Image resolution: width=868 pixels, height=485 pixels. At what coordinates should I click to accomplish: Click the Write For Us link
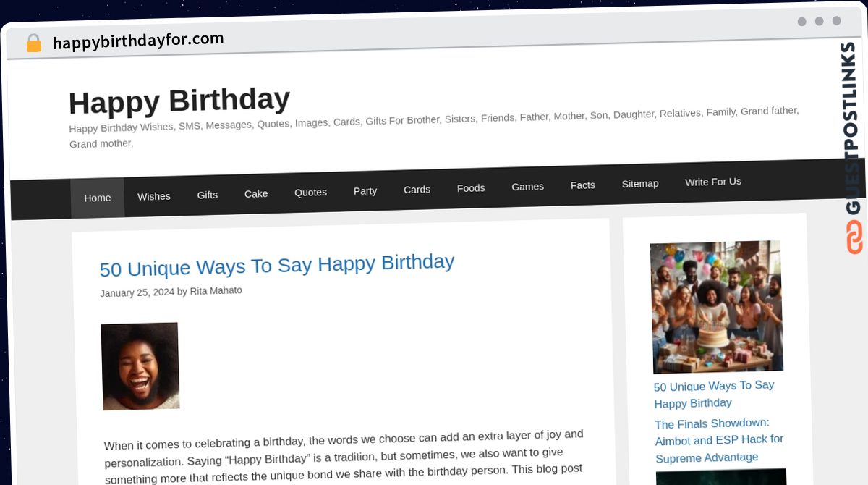coord(712,182)
